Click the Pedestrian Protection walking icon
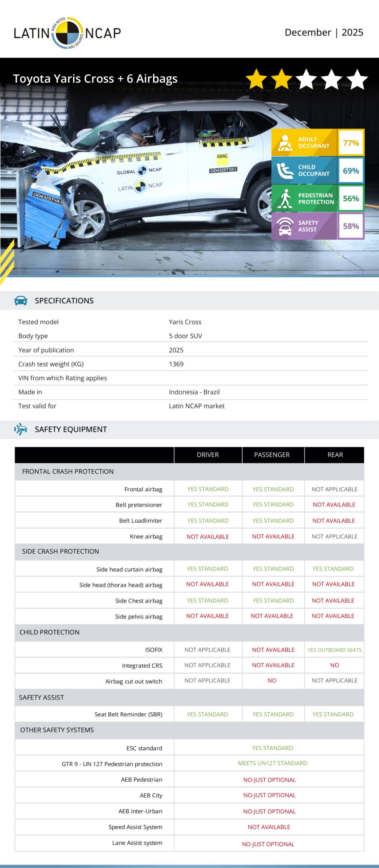 click(x=285, y=198)
